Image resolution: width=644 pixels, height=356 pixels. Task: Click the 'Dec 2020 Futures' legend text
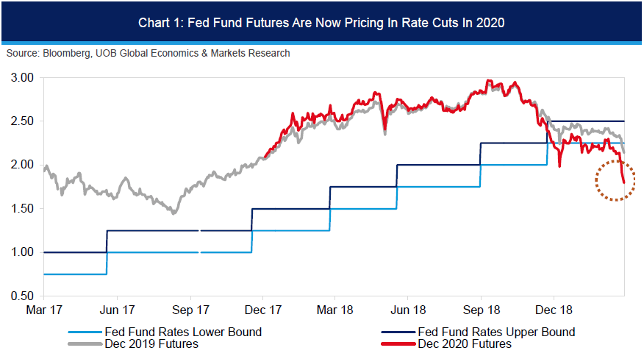(x=464, y=343)
